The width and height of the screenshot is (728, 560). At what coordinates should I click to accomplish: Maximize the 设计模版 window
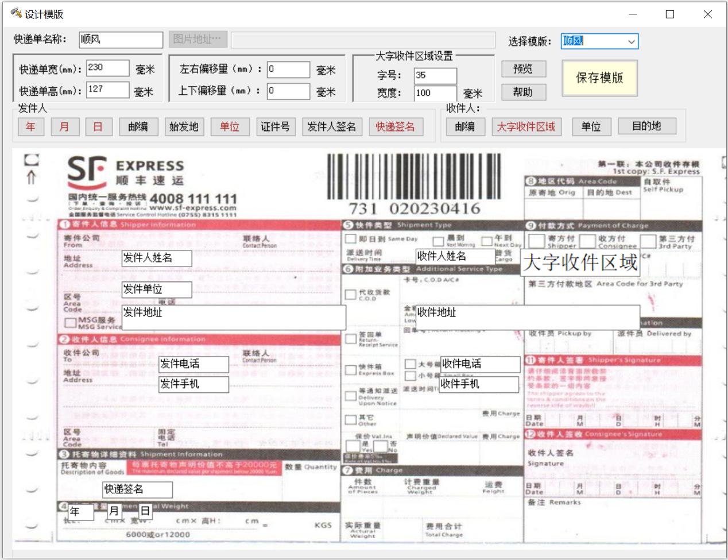669,14
